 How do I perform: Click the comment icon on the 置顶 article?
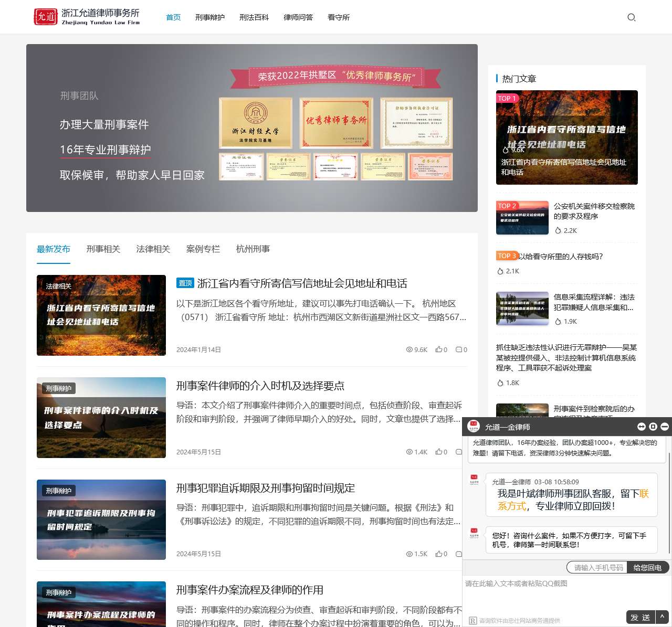[x=458, y=349]
